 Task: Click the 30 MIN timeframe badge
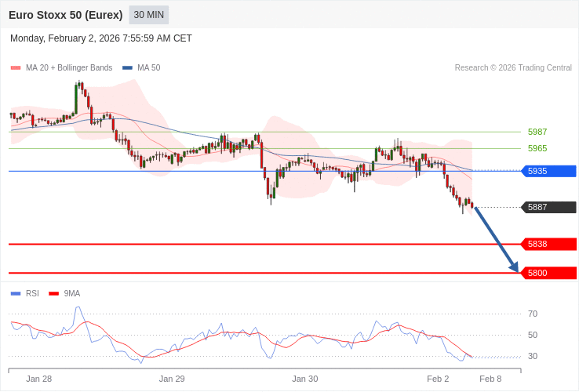[x=148, y=15]
